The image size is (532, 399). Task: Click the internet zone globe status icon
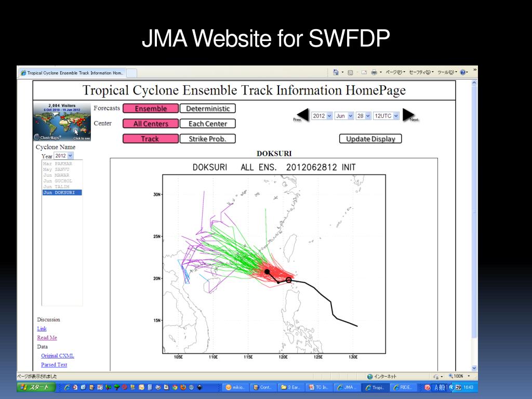[x=370, y=377]
